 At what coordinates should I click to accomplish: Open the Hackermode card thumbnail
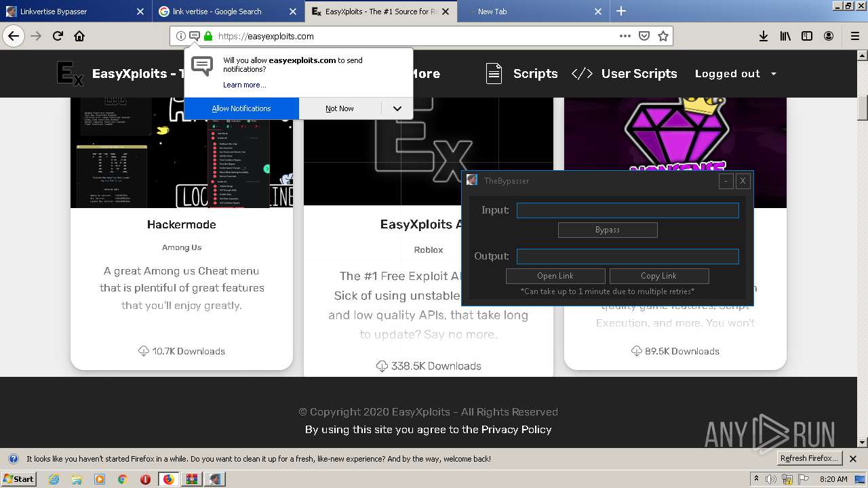click(x=182, y=152)
